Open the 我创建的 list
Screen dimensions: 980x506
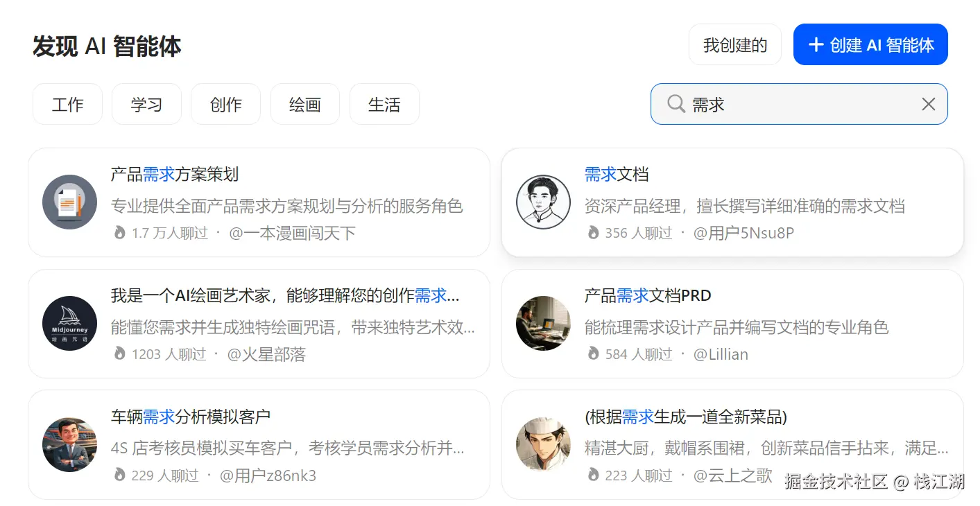pyautogui.click(x=734, y=45)
